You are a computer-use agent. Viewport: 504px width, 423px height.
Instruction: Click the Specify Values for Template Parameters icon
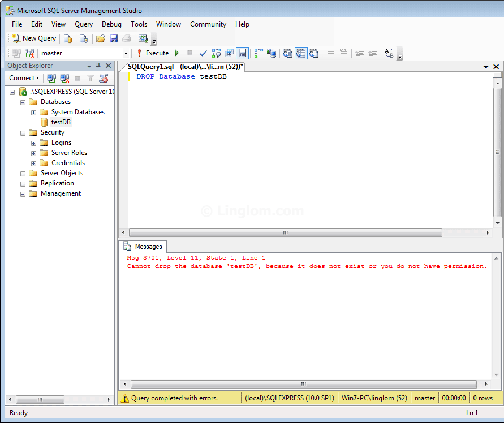pyautogui.click(x=389, y=53)
